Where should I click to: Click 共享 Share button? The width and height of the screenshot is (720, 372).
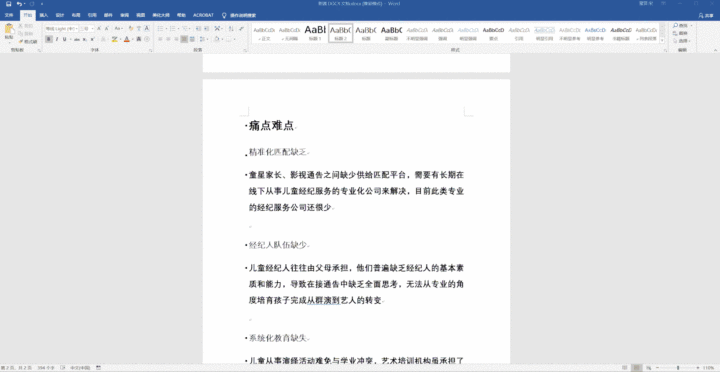pyautogui.click(x=706, y=15)
